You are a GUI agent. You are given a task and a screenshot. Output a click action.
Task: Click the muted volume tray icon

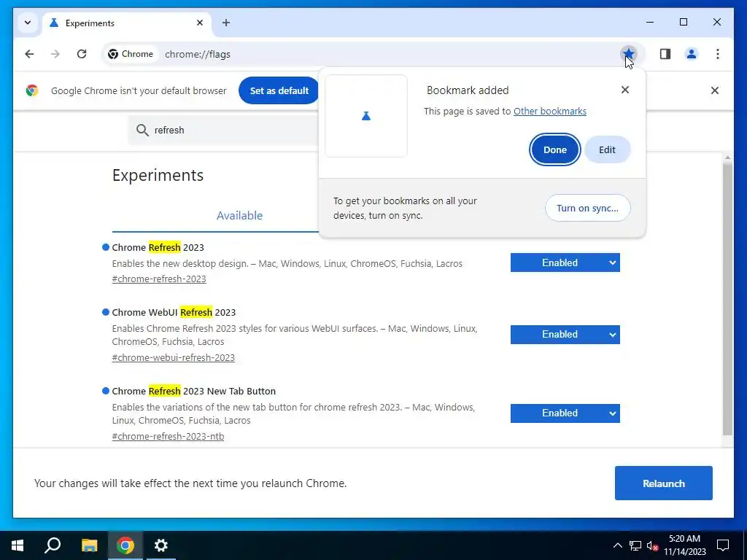coord(652,545)
